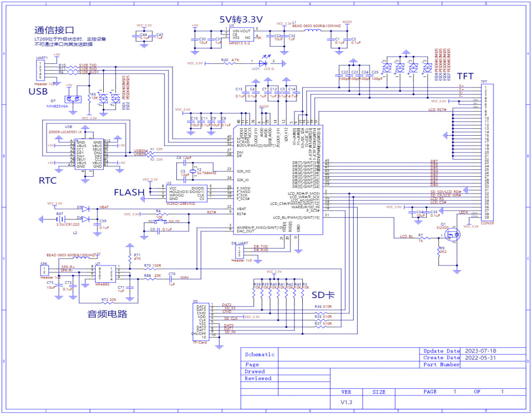Screen dimensions: 532x415
Task: Select the LED-G indicator LED1
Action: click(x=263, y=63)
